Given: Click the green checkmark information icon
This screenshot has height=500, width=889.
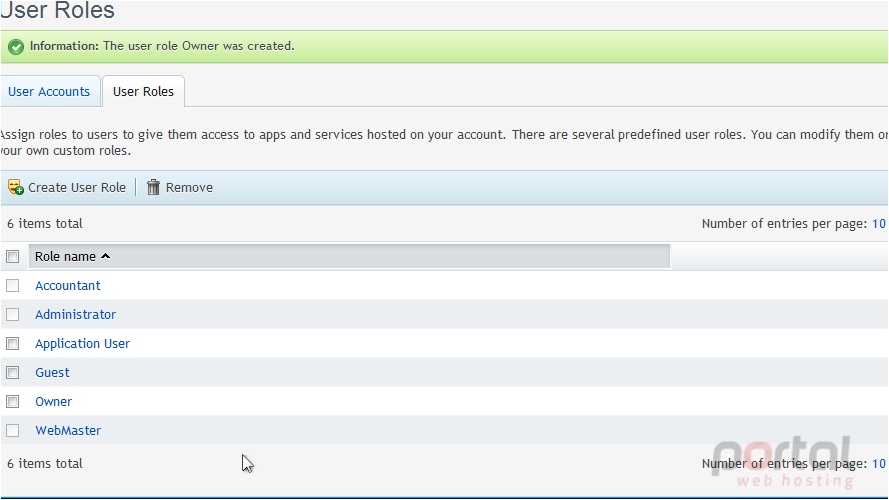Looking at the screenshot, I should (x=16, y=46).
